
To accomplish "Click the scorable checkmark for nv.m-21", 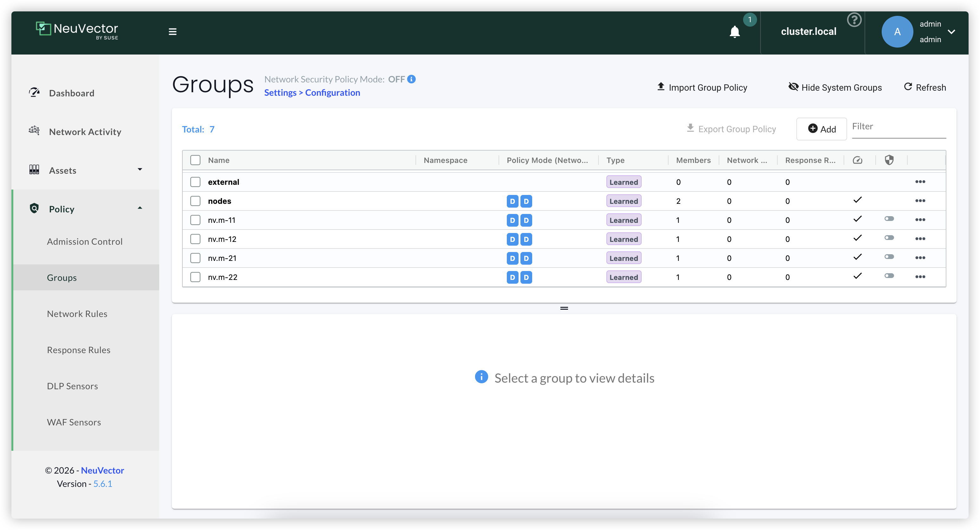I will (x=858, y=257).
